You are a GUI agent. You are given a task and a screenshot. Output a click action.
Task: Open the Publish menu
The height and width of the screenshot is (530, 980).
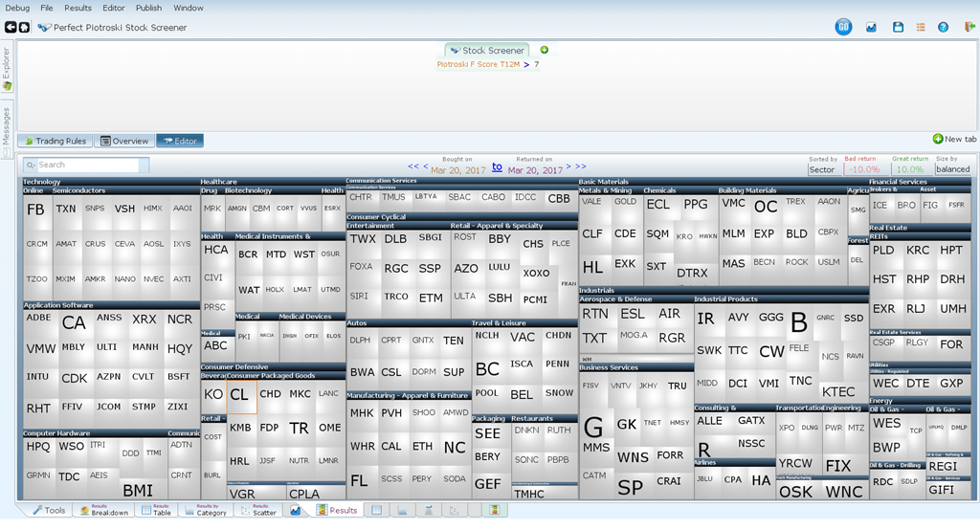148,8
